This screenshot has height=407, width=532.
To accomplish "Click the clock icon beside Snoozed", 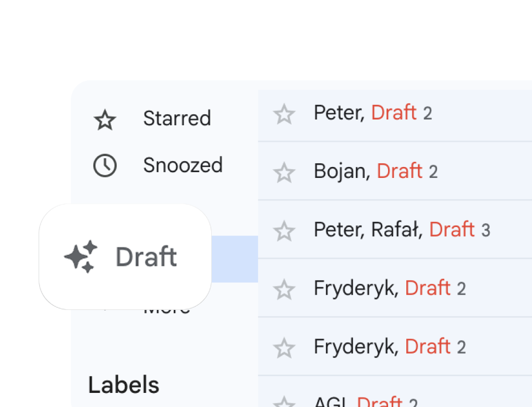I will (104, 165).
